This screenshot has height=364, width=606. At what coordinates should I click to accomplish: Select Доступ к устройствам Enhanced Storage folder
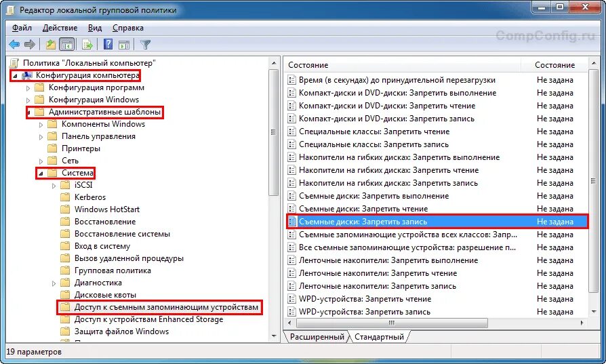point(149,319)
